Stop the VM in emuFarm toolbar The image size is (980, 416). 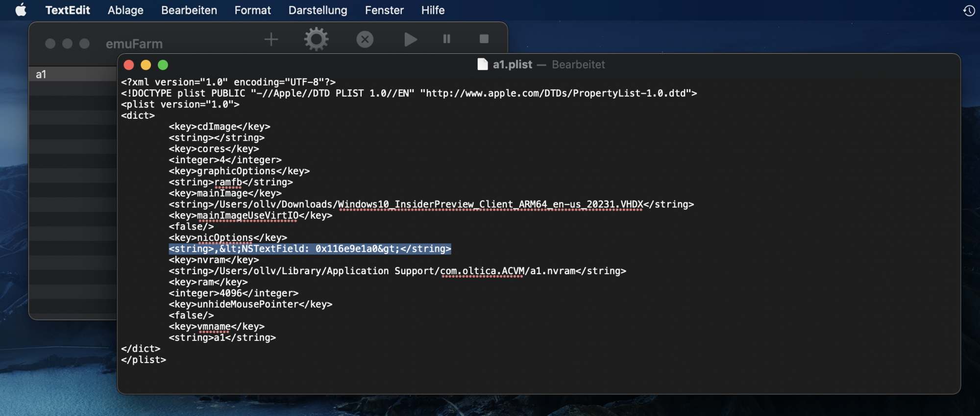tap(484, 39)
